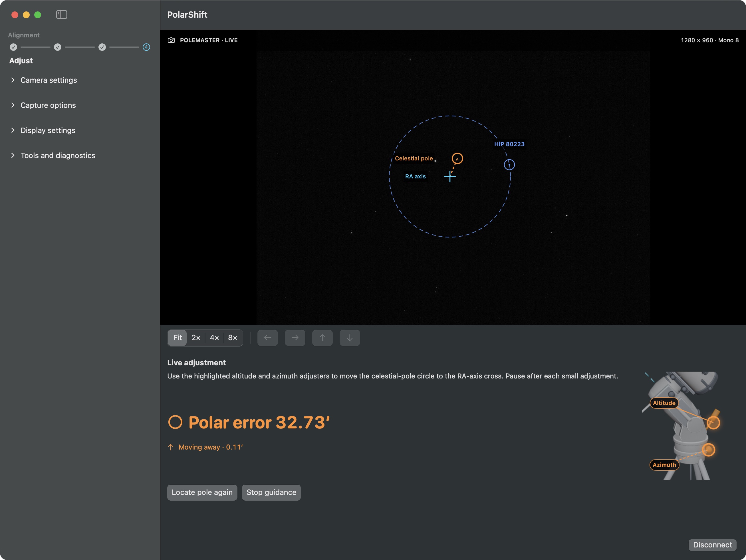Click the HIP 80223 star label

[x=509, y=144]
